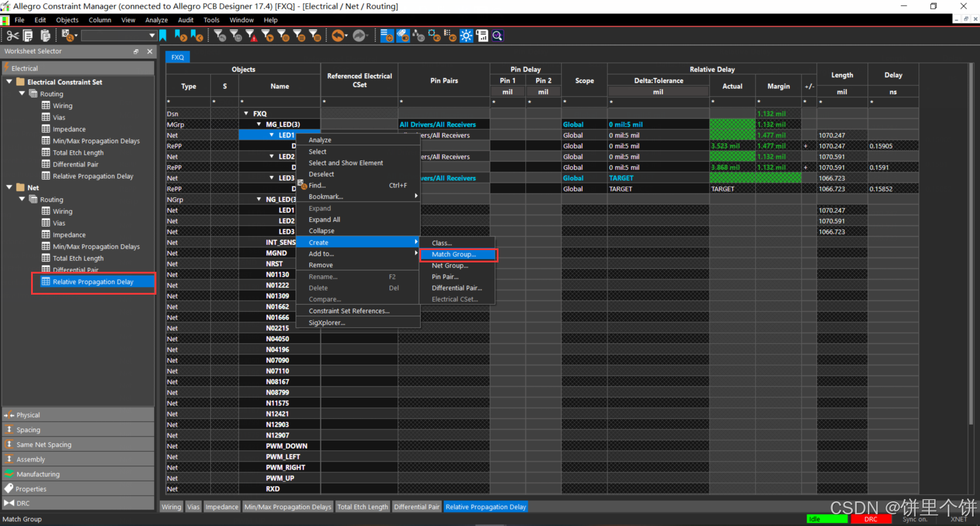Float the Worksheet Selector panel
This screenshot has width=980, height=526.
(136, 52)
